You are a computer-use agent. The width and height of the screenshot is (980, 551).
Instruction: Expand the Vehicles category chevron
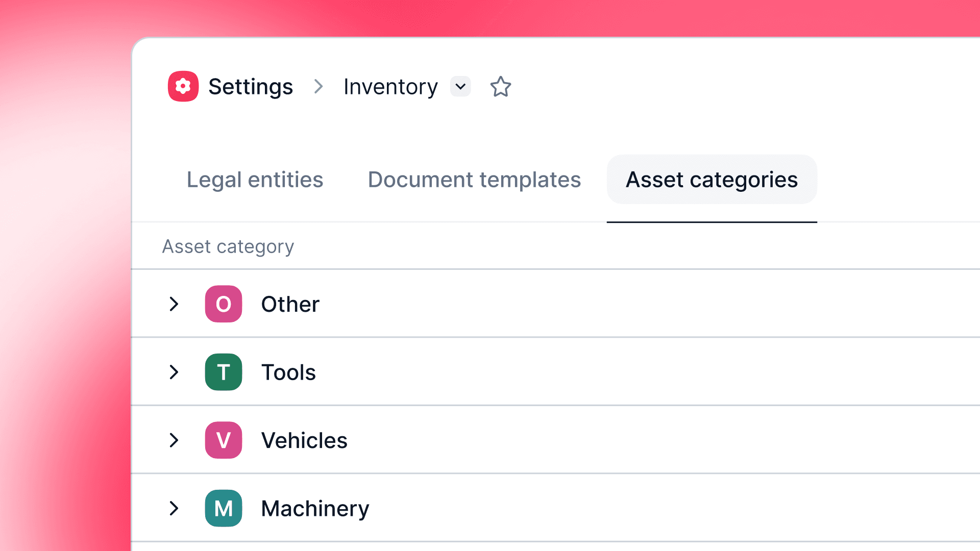point(174,440)
